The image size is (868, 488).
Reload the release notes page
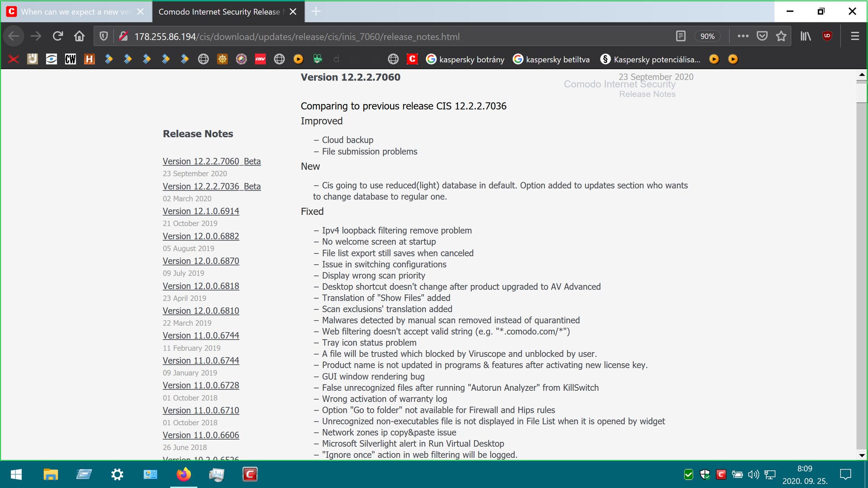58,36
